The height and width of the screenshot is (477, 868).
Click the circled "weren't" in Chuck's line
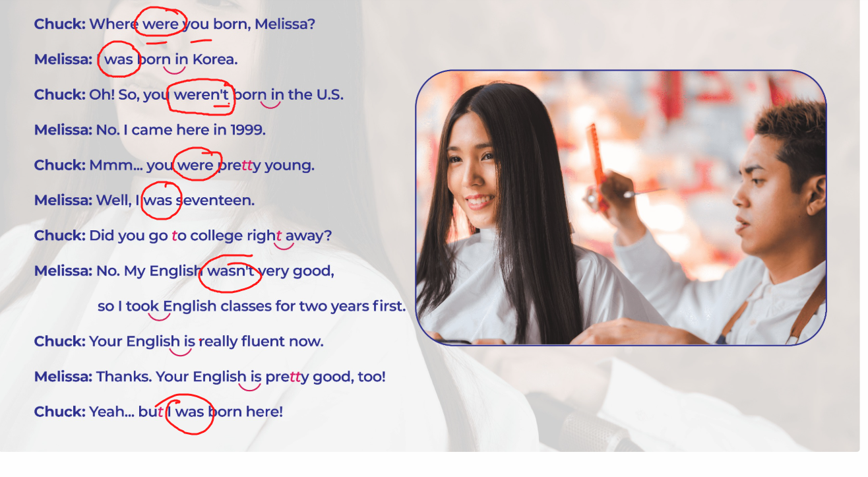pyautogui.click(x=201, y=95)
